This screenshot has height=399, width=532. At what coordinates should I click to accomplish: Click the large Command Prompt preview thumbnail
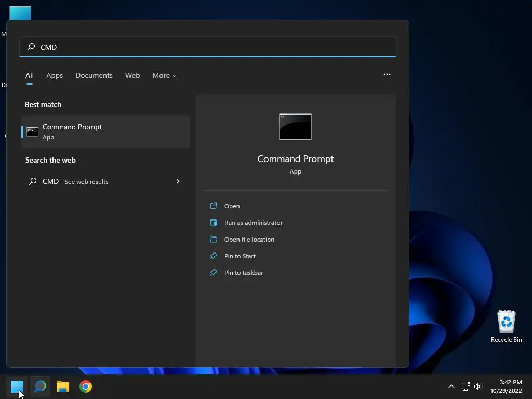point(295,127)
